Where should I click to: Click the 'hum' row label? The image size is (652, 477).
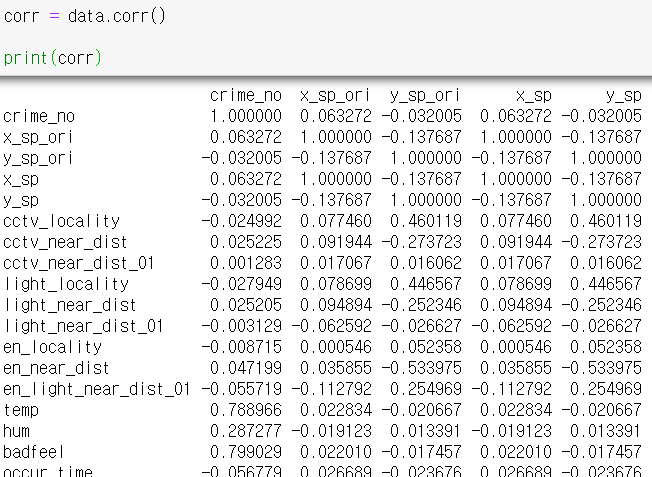[16, 431]
